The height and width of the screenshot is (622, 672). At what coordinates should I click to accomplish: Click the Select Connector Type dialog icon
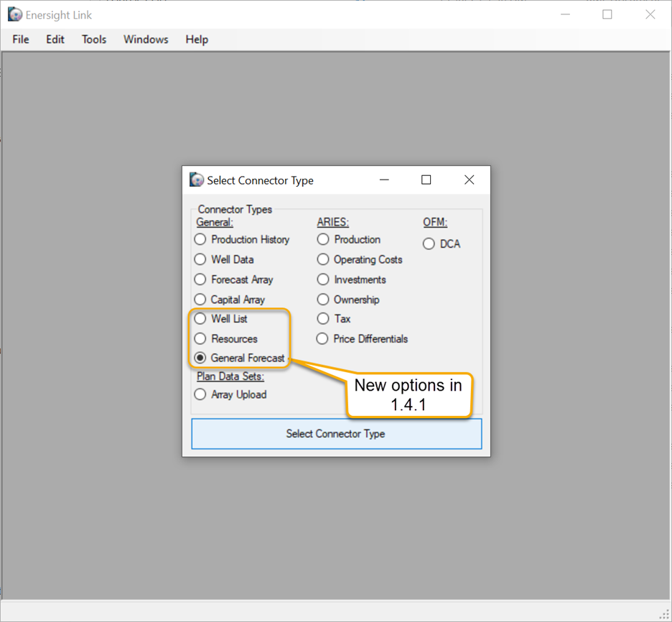tap(196, 180)
